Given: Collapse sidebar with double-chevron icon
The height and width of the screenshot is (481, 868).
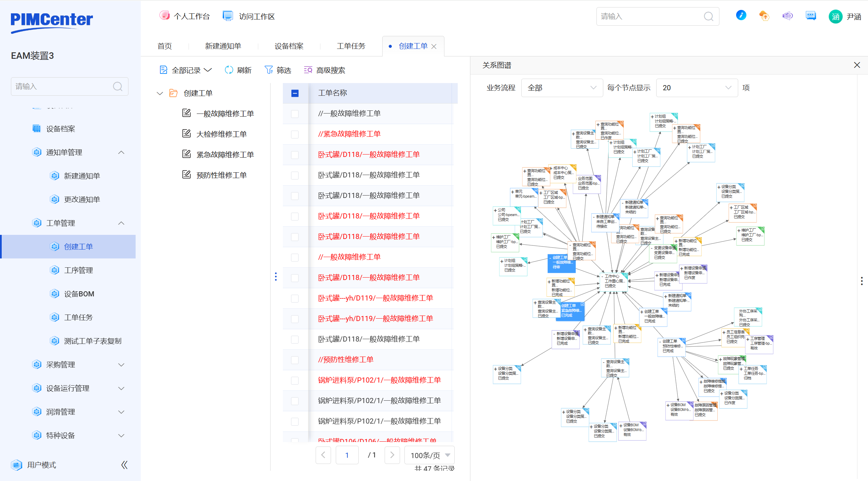Looking at the screenshot, I should 124,465.
